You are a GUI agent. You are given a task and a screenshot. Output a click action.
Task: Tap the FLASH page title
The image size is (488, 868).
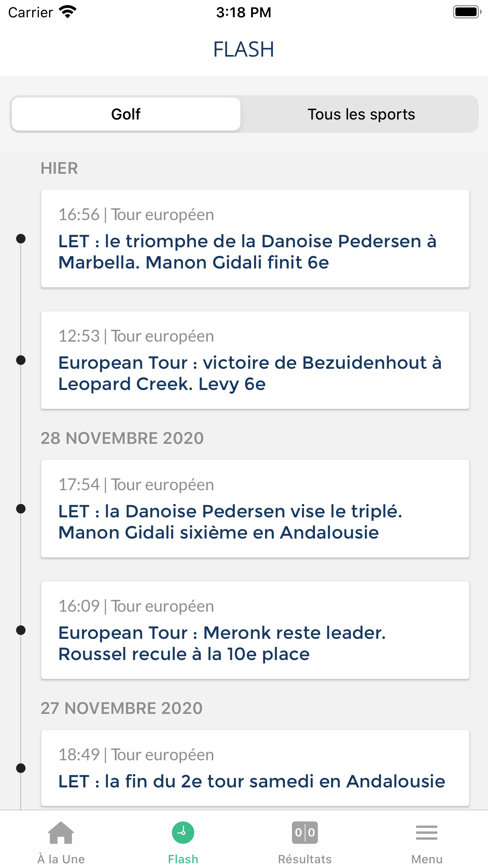pyautogui.click(x=244, y=50)
